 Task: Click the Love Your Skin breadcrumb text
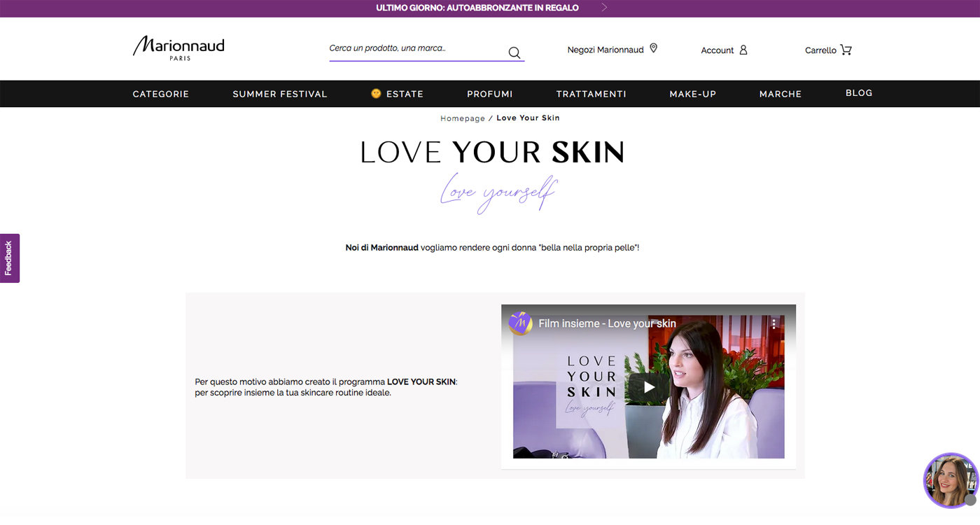pyautogui.click(x=528, y=118)
